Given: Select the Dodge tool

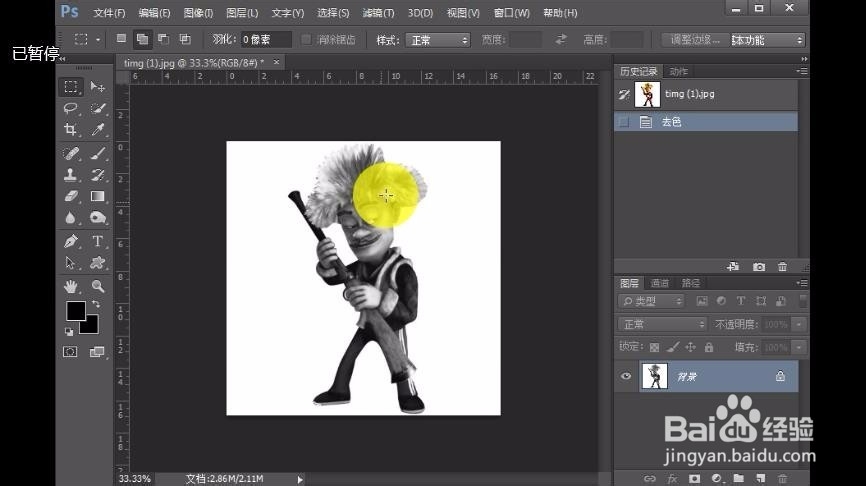Looking at the screenshot, I should (x=98, y=218).
